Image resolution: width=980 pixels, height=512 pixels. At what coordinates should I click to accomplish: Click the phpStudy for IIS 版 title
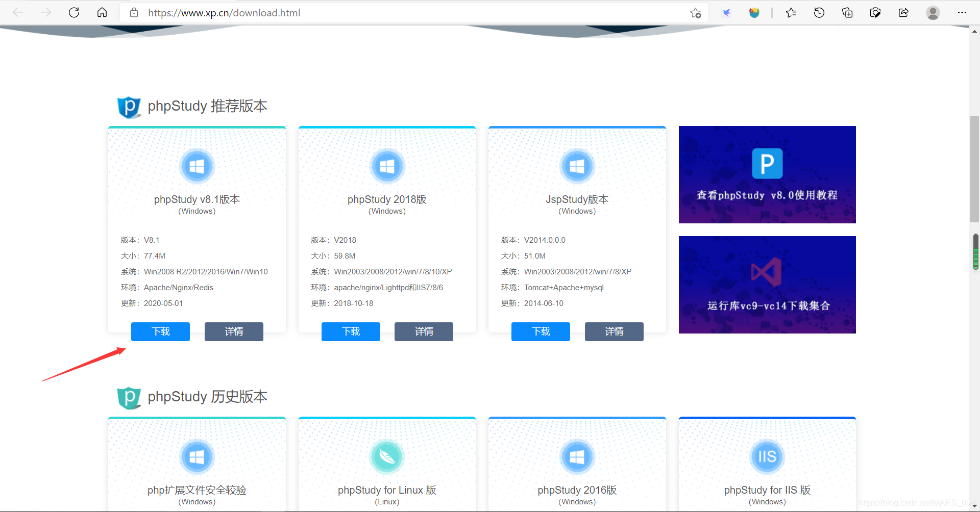point(767,490)
